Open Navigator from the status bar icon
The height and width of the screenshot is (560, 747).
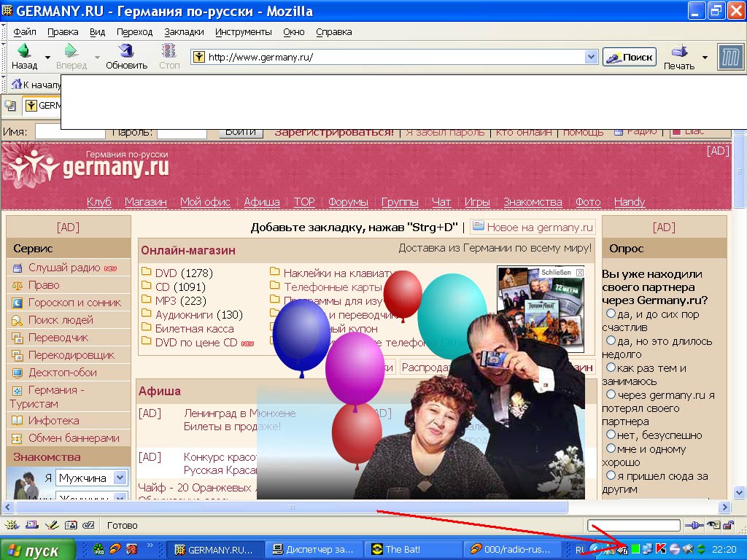pos(12,525)
